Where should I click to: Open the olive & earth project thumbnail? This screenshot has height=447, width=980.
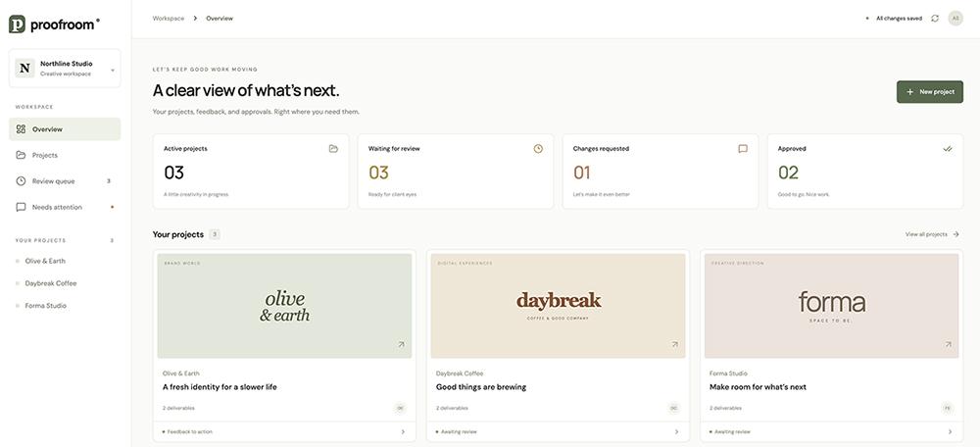284,306
